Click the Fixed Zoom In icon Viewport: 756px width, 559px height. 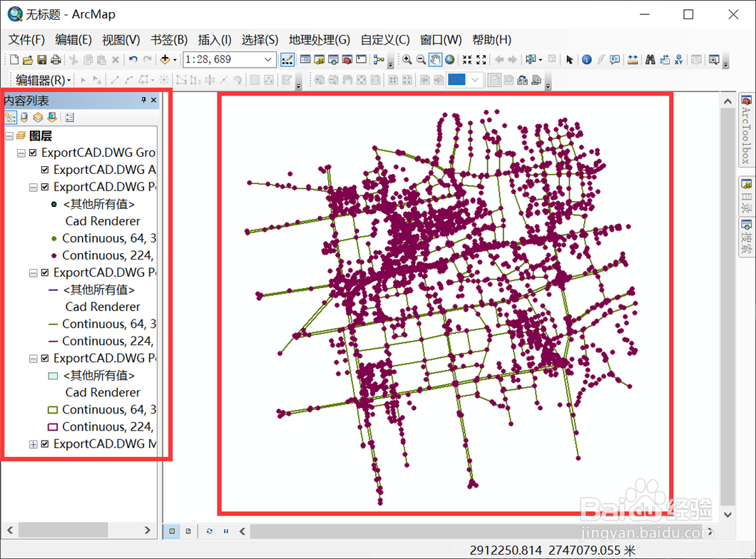tap(466, 59)
